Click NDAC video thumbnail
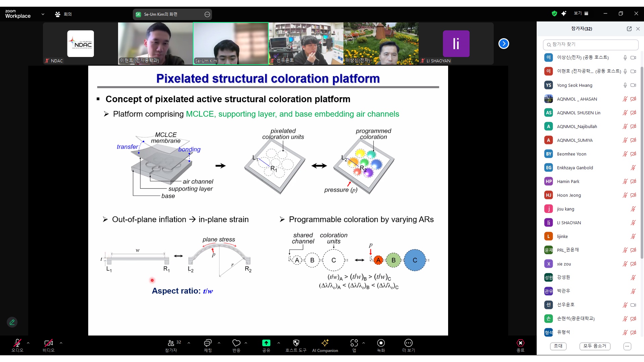The width and height of the screenshot is (644, 362). click(x=80, y=44)
